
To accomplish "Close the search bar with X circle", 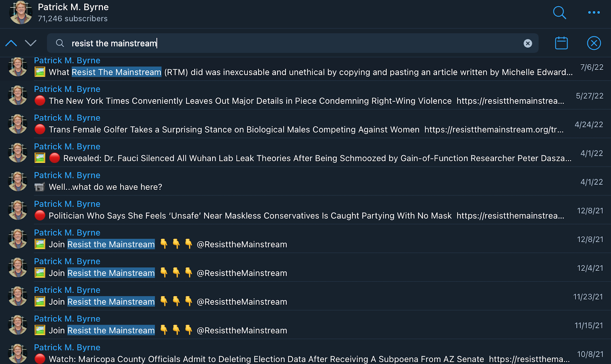I will click(594, 43).
